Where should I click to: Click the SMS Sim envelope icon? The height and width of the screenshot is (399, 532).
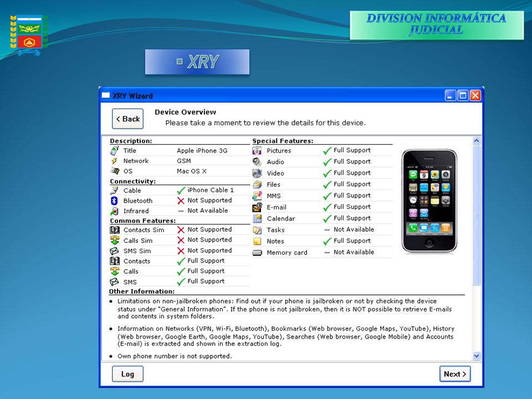tap(114, 250)
